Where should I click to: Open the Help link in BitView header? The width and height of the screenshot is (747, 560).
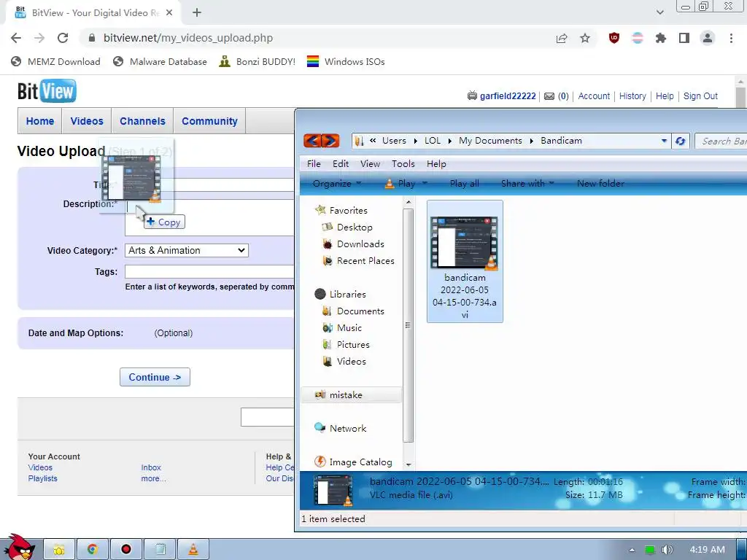point(664,96)
